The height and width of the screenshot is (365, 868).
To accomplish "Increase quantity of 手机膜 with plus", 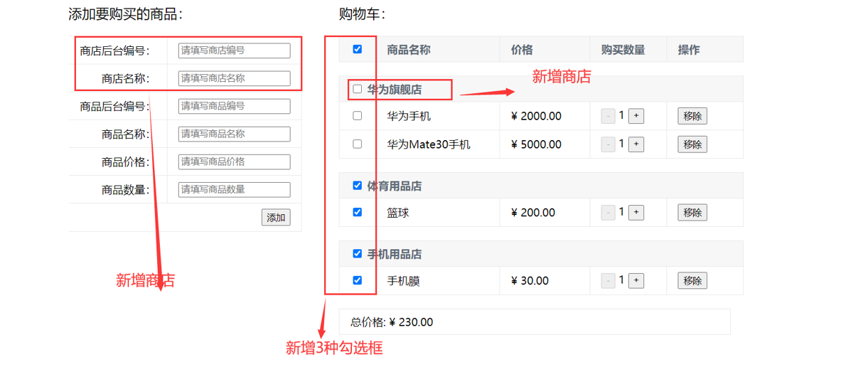I will pyautogui.click(x=636, y=281).
